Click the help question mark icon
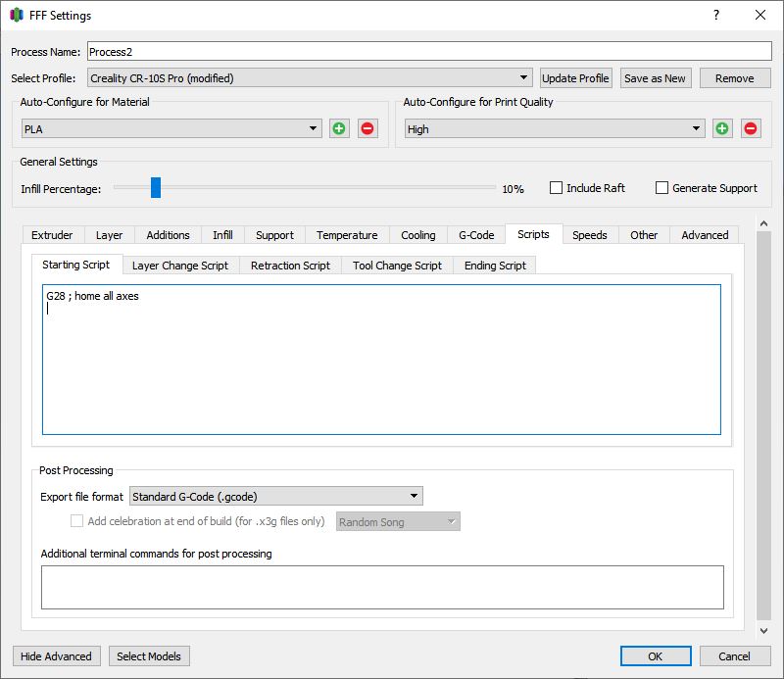Viewport: 784px width, 679px height. 716,15
